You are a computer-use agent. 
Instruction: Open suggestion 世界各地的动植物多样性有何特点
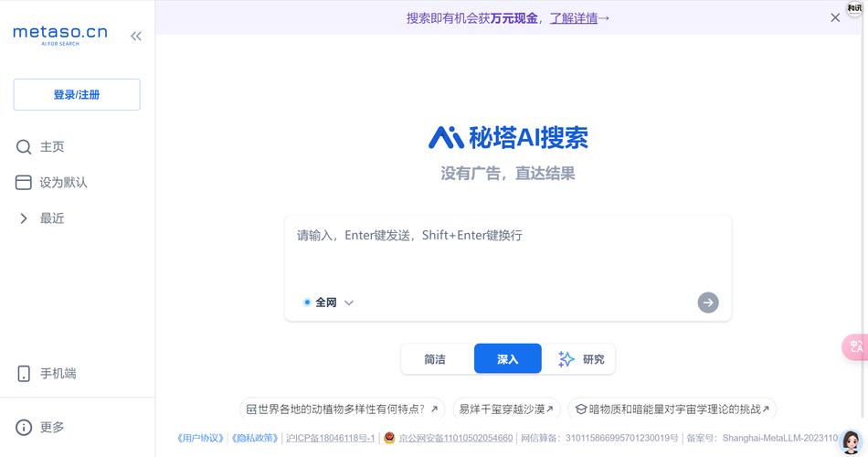pos(342,409)
